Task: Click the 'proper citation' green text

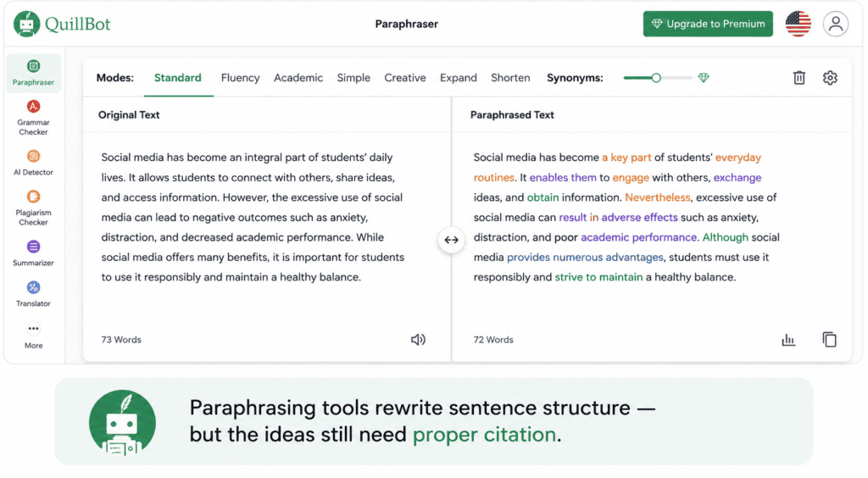Action: [x=484, y=434]
